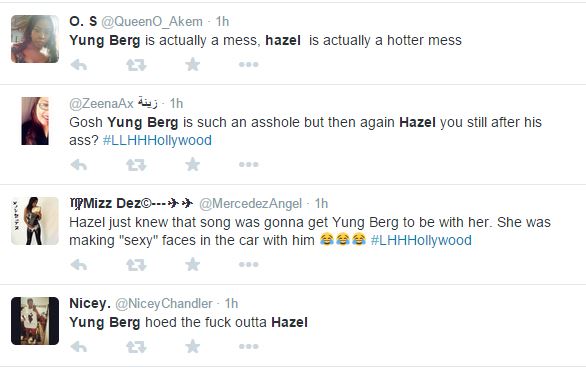
Task: Retweet the O. S tweet about Yung Berg
Action: [136, 65]
